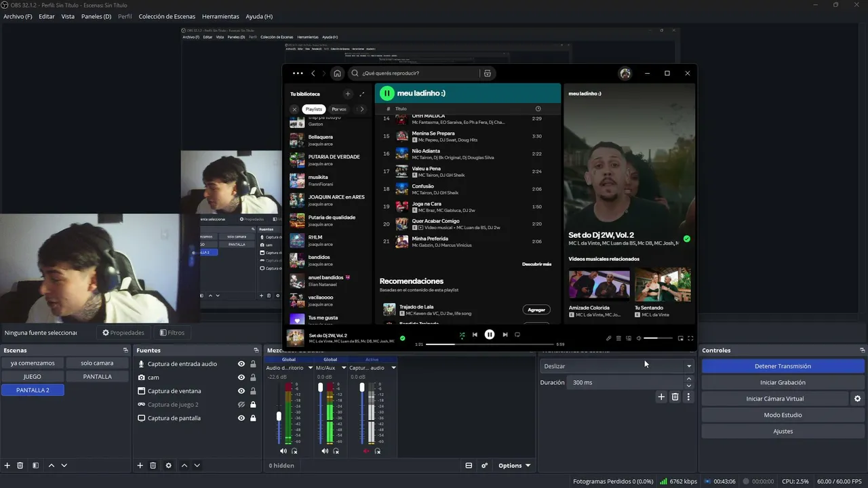The image size is (868, 488).
Task: Open the Colección de Escenas menu
Action: 167,16
